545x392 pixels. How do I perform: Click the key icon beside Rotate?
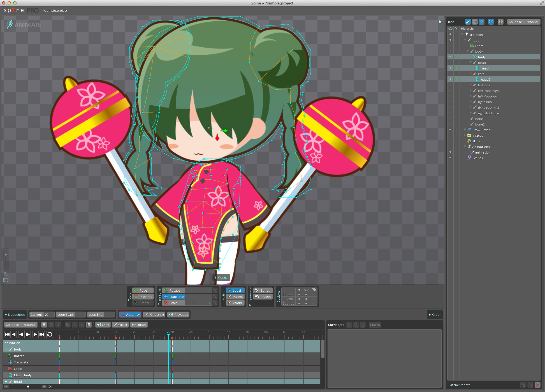[x=215, y=291]
